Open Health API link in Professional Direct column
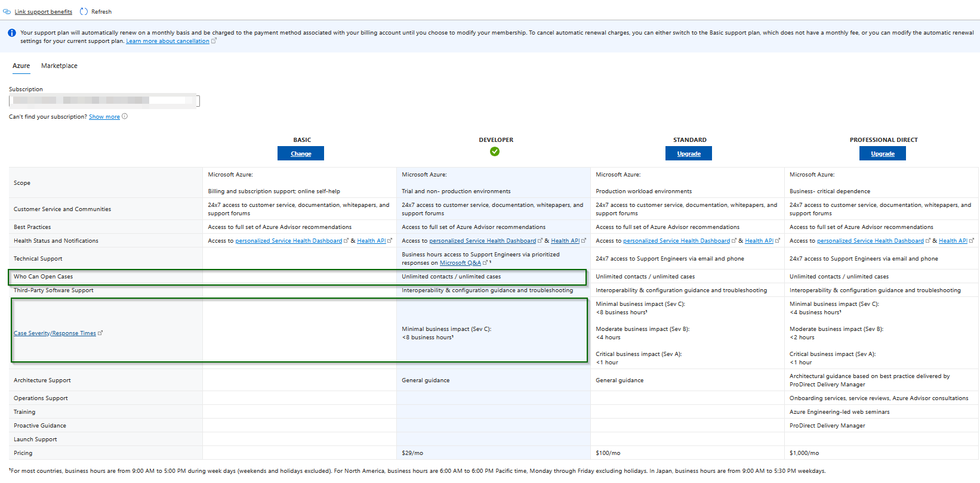980x483 pixels. pyautogui.click(x=953, y=241)
